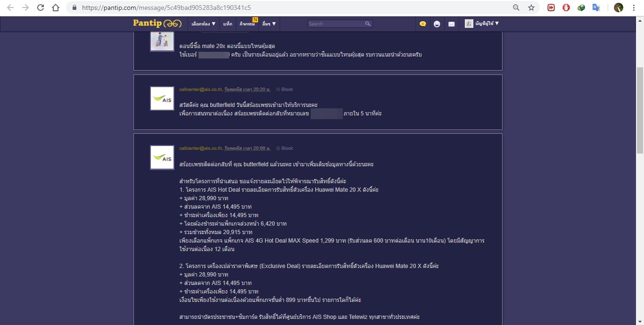Screen dimensions: 644x325
Task: Click the 20:20 timestamp link
Action: pyautogui.click(x=247, y=89)
